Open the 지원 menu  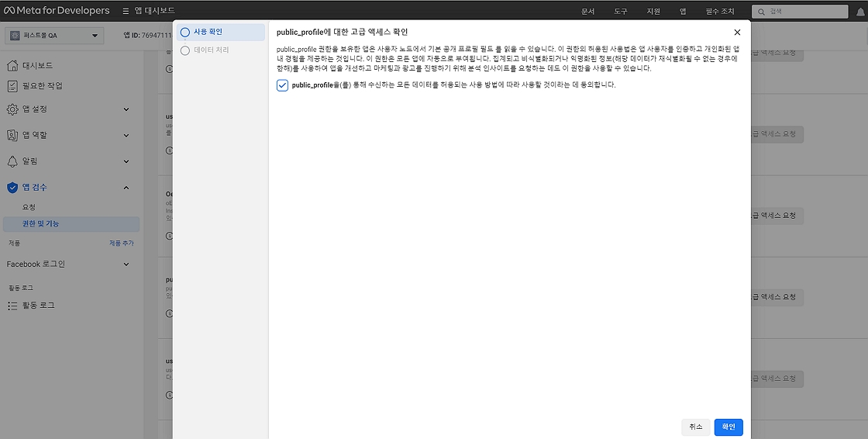click(x=653, y=11)
